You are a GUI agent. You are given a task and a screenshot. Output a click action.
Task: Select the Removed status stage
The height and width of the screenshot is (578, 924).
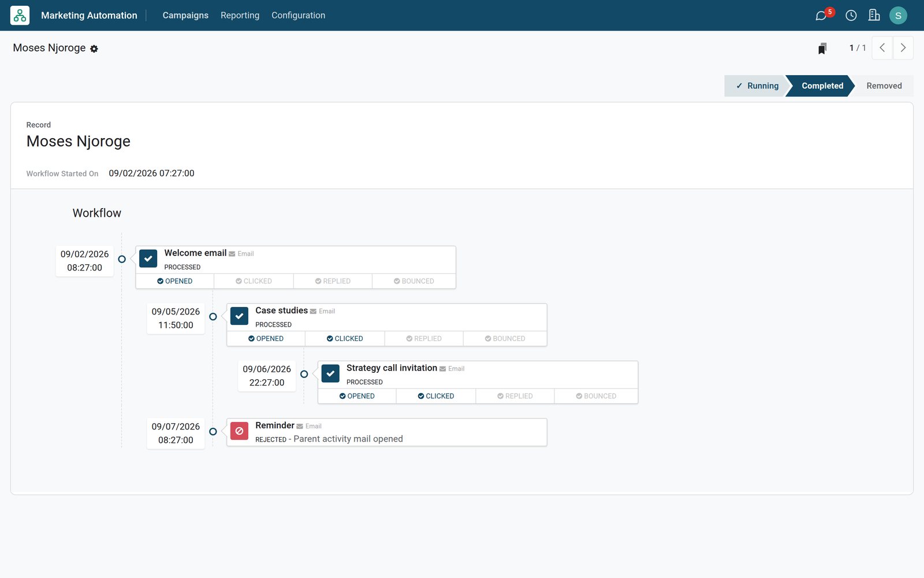pos(884,86)
